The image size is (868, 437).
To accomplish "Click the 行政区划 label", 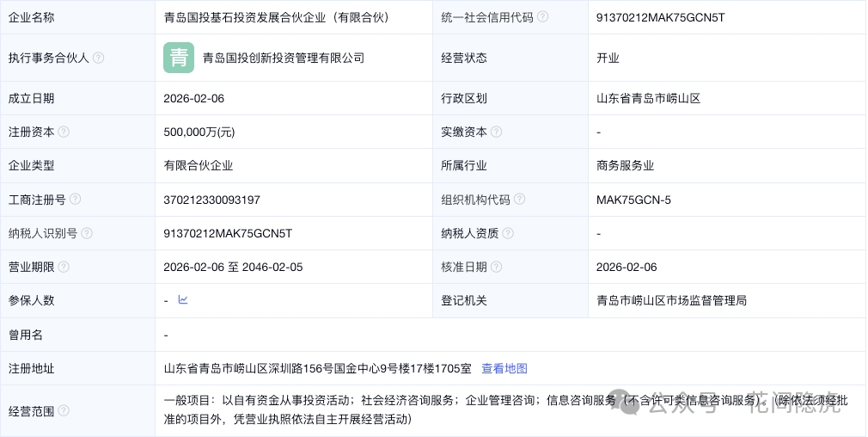I will pyautogui.click(x=464, y=99).
